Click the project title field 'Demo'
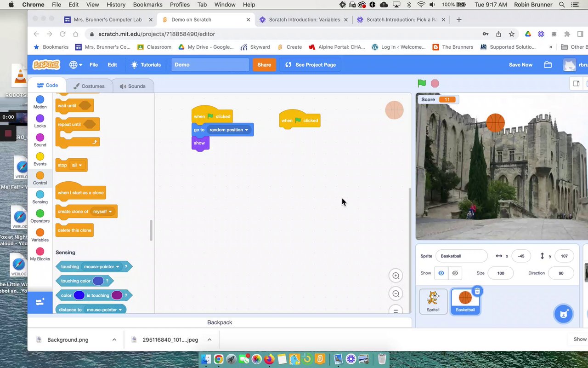Image resolution: width=588 pixels, height=368 pixels. click(x=210, y=65)
